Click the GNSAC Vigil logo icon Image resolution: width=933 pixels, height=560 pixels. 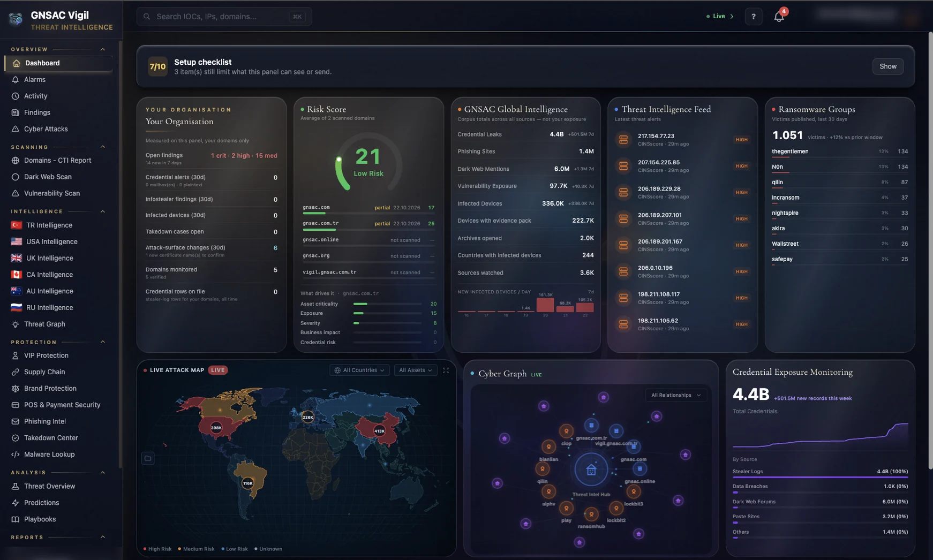[x=16, y=19]
